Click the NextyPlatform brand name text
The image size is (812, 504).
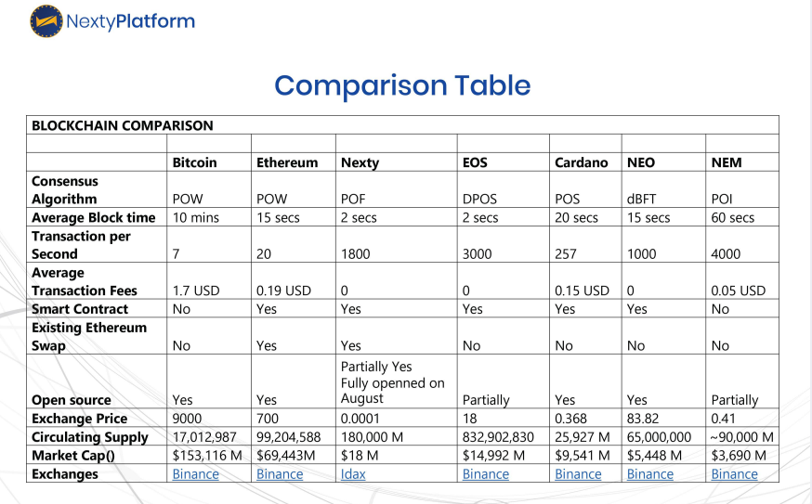coord(130,19)
